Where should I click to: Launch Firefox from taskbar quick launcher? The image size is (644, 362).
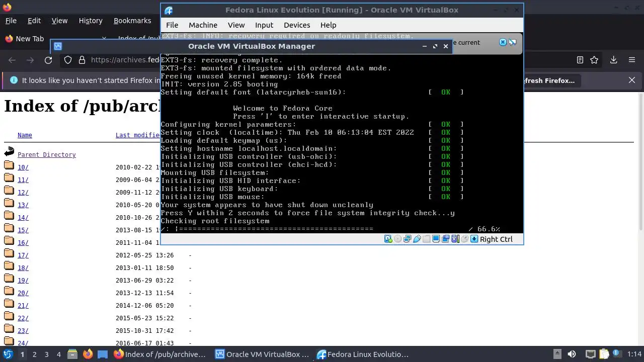point(88,354)
